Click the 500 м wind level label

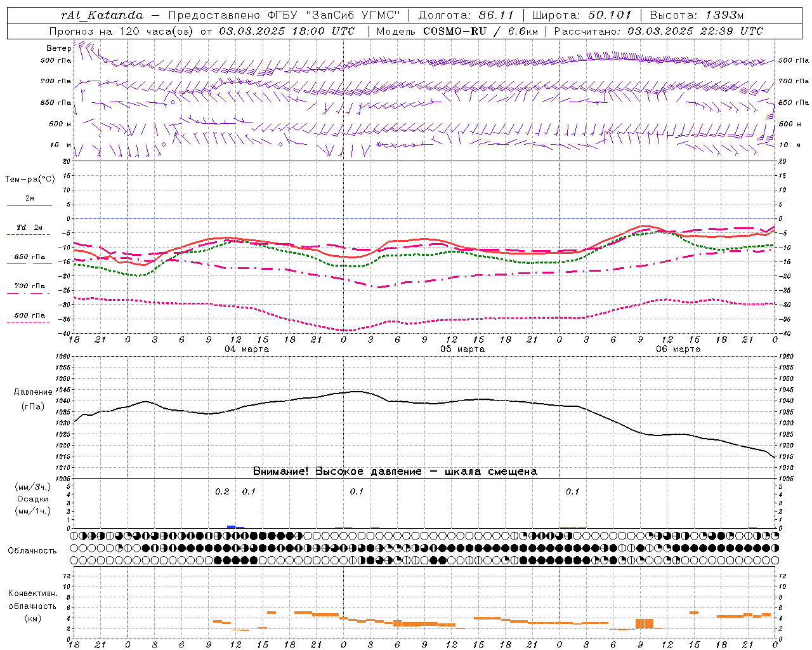[x=60, y=124]
